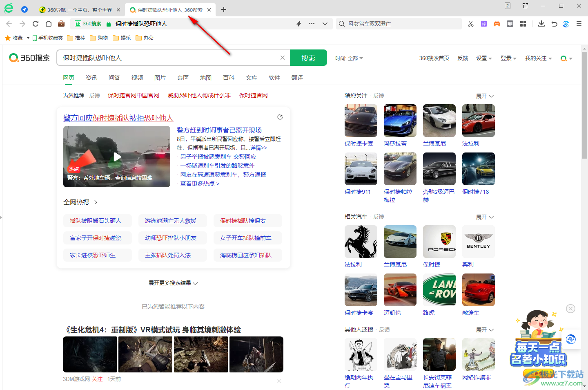Open the three-dot address bar menu
Image resolution: width=588 pixels, height=390 pixels.
312,24
